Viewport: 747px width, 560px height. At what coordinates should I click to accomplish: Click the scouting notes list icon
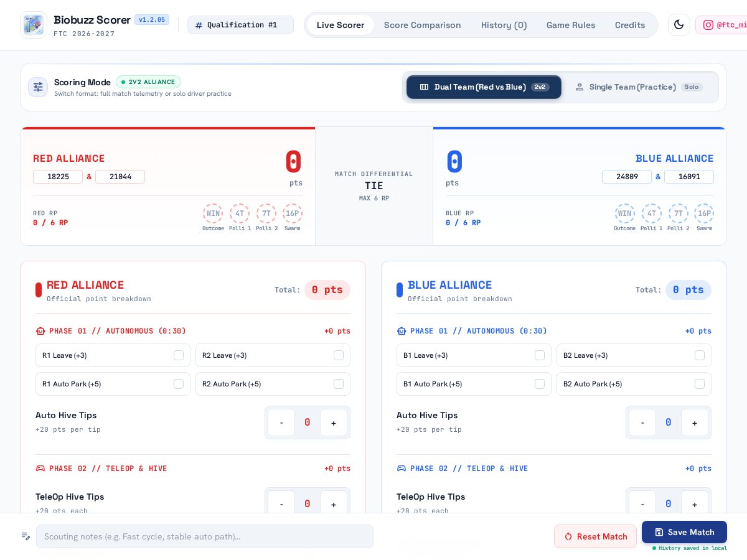click(26, 536)
